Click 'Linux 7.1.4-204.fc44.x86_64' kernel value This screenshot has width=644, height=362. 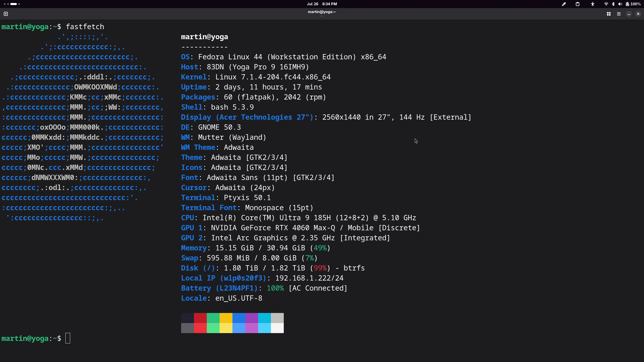[x=273, y=77]
